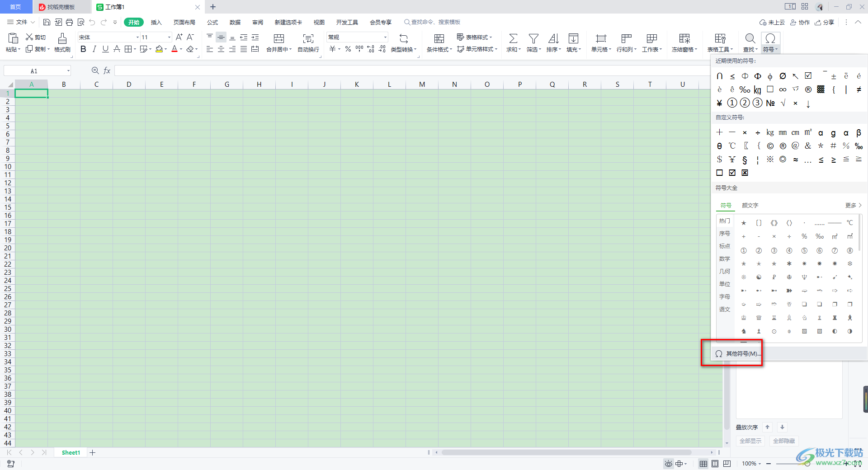Click the Symbol (符号) omega button

[771, 43]
